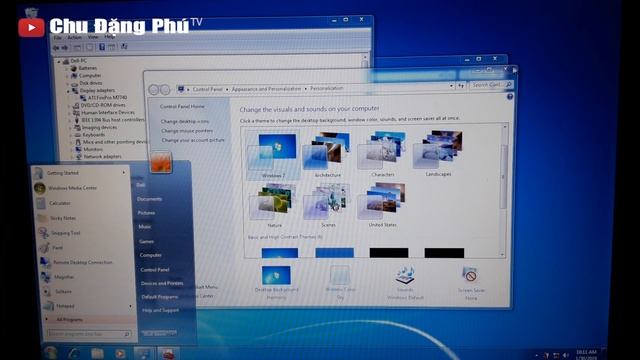Click Control Panel in the address breadcrumb

207,89
